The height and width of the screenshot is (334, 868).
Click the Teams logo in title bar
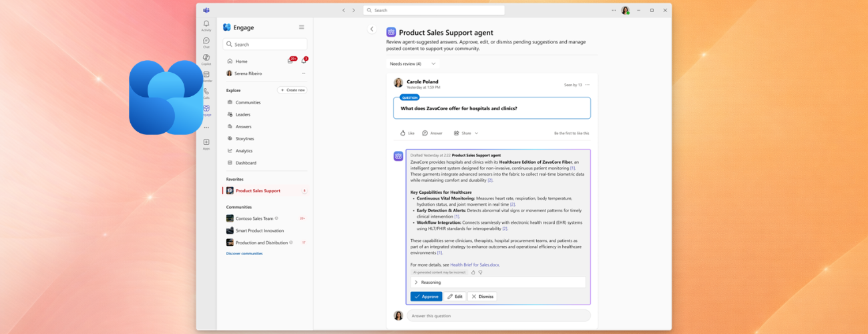point(206,10)
